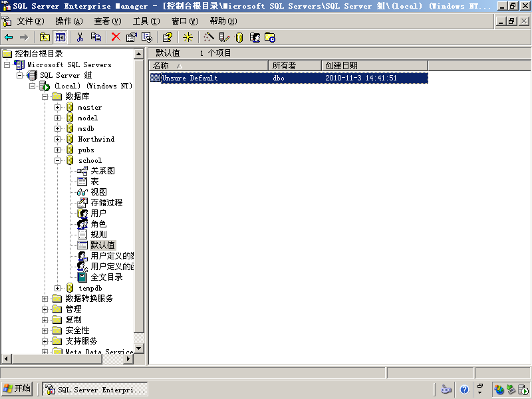Open the 文件(F) menu

click(31, 21)
